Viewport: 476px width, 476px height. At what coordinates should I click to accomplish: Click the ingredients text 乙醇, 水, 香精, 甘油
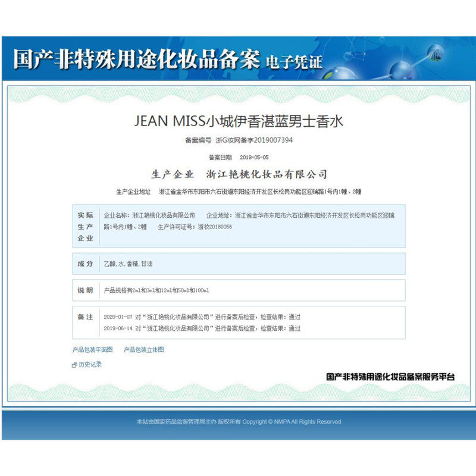(x=128, y=264)
